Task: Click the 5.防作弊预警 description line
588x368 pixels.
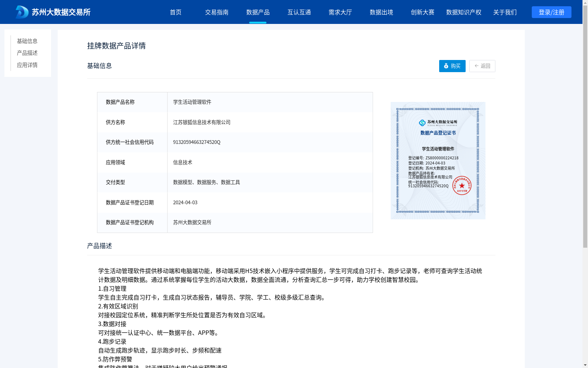Action: 115,359
